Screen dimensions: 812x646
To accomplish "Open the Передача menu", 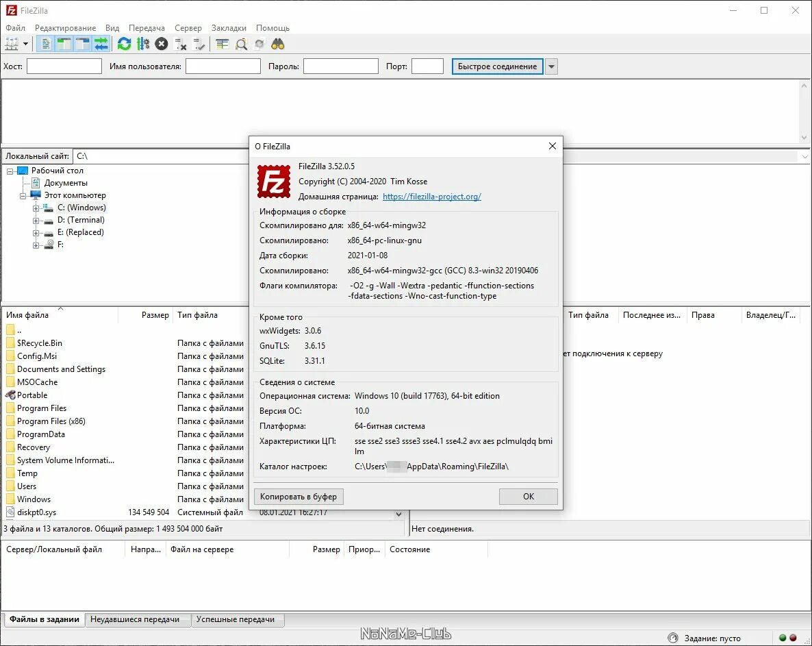I will point(147,28).
